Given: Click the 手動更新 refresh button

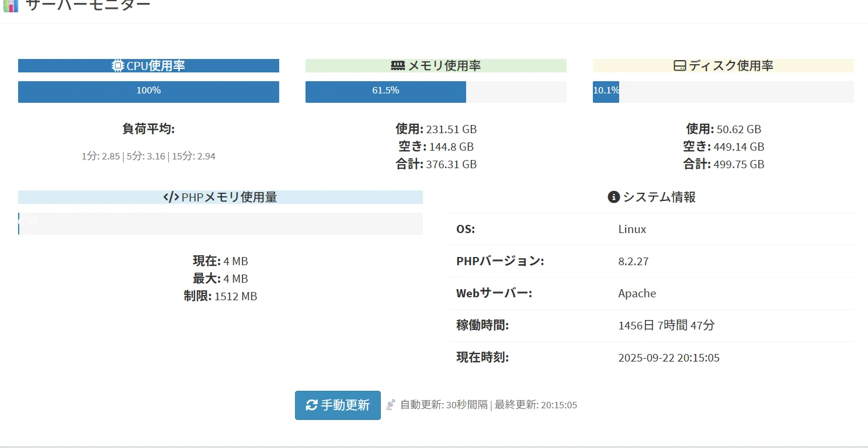Looking at the screenshot, I should pyautogui.click(x=338, y=405).
